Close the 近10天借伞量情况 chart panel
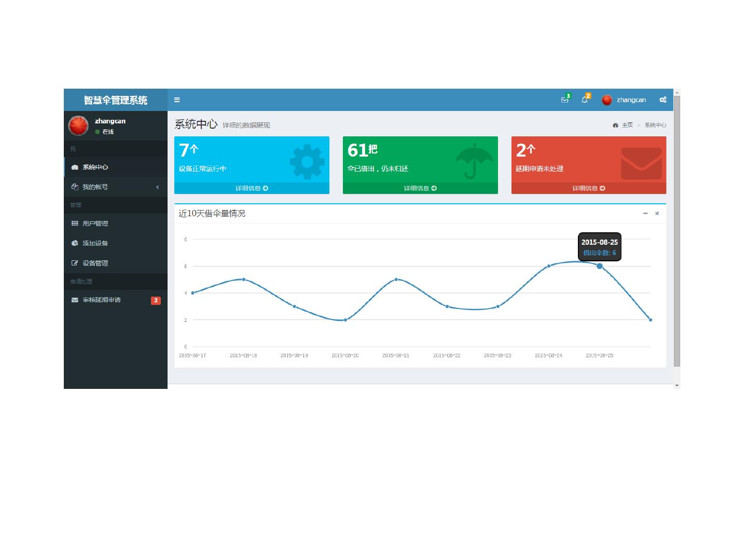 pos(657,214)
